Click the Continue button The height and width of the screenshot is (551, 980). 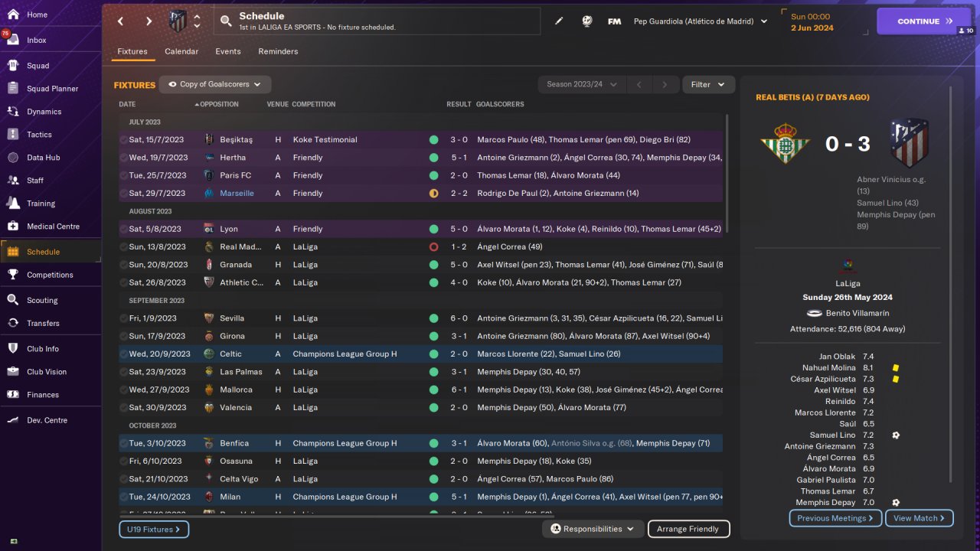point(924,21)
